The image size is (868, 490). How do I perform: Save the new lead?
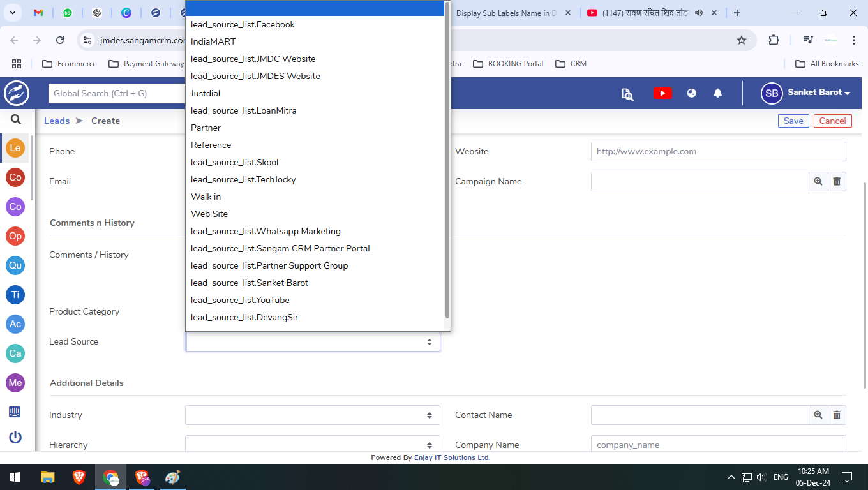[x=793, y=121]
